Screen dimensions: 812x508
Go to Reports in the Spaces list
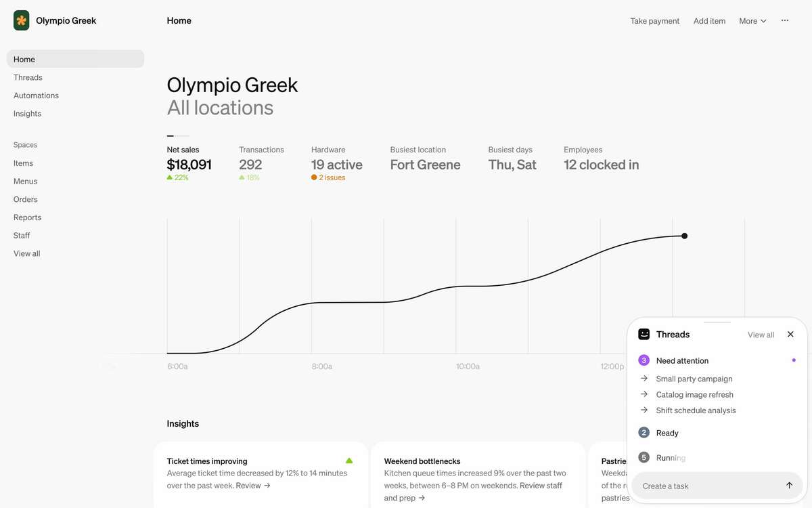(x=27, y=217)
